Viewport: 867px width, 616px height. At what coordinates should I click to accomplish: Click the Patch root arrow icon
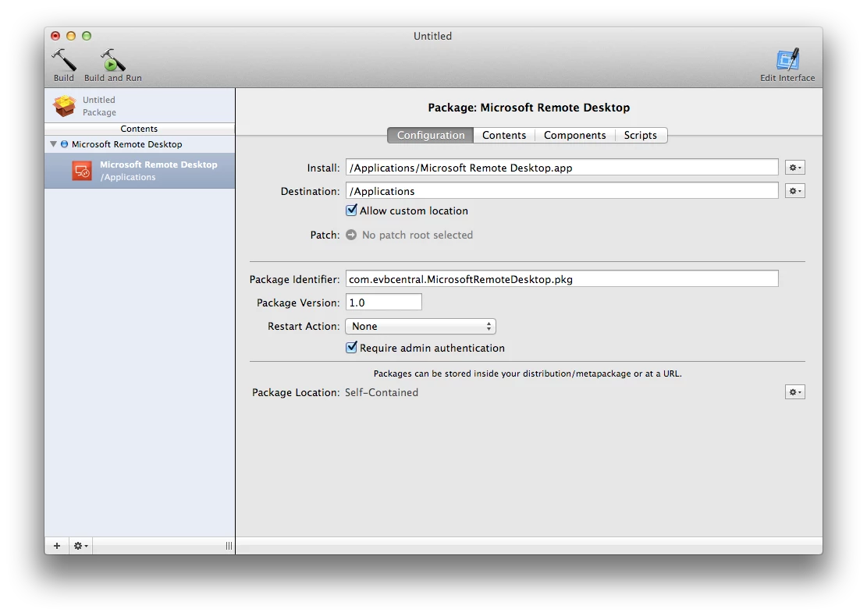(x=351, y=235)
